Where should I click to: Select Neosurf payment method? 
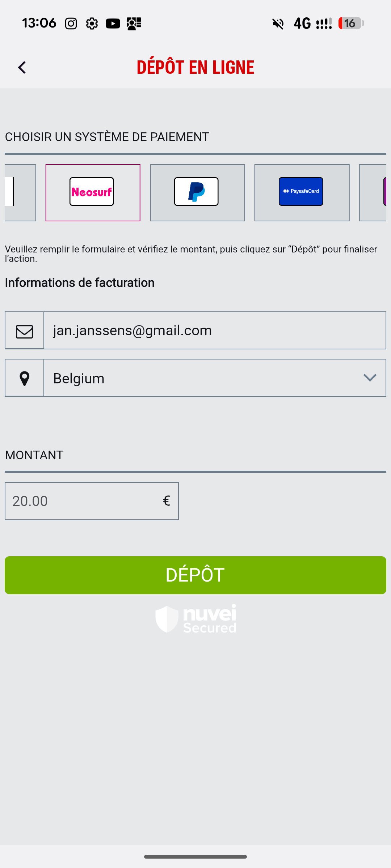[93, 192]
